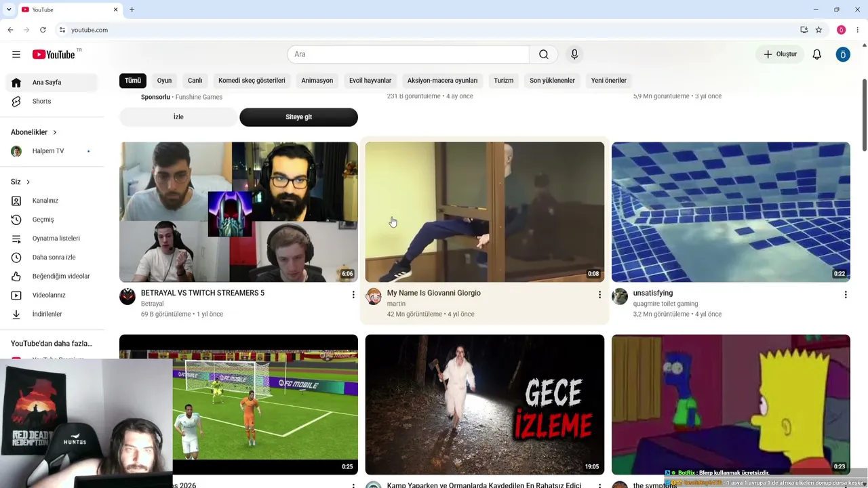This screenshot has width=868, height=488.
Task: Filter by Son yüklenenler chip
Action: click(552, 80)
